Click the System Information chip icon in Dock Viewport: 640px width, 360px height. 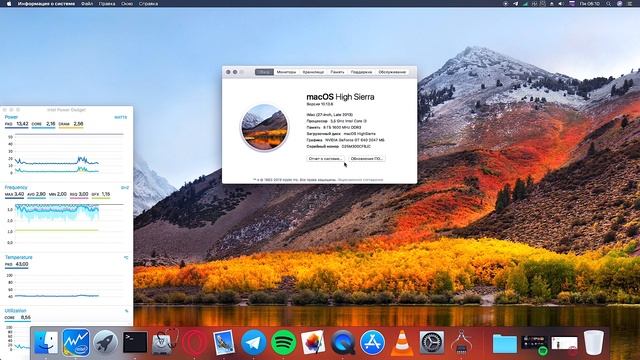(x=461, y=342)
